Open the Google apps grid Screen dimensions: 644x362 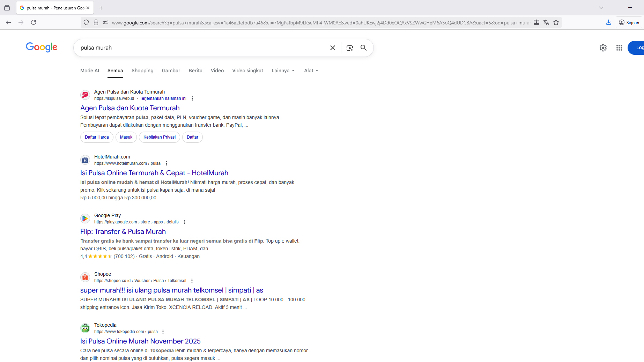click(619, 48)
